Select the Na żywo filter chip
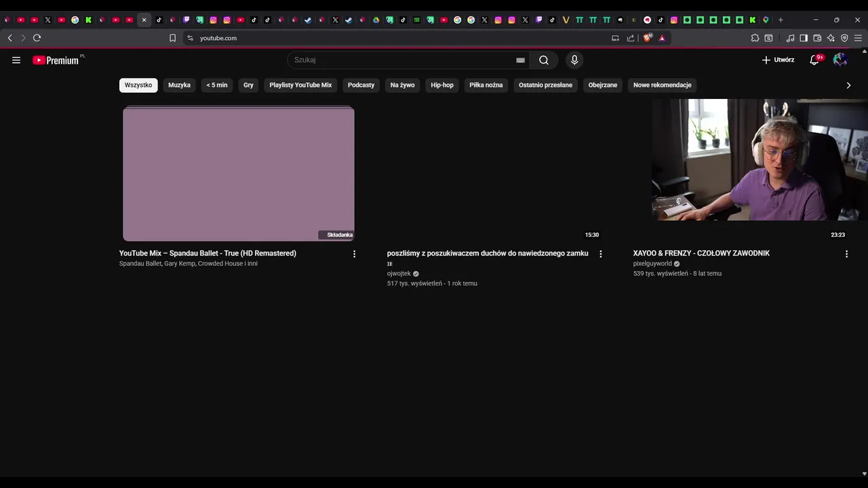Viewport: 868px width, 488px height. [402, 85]
